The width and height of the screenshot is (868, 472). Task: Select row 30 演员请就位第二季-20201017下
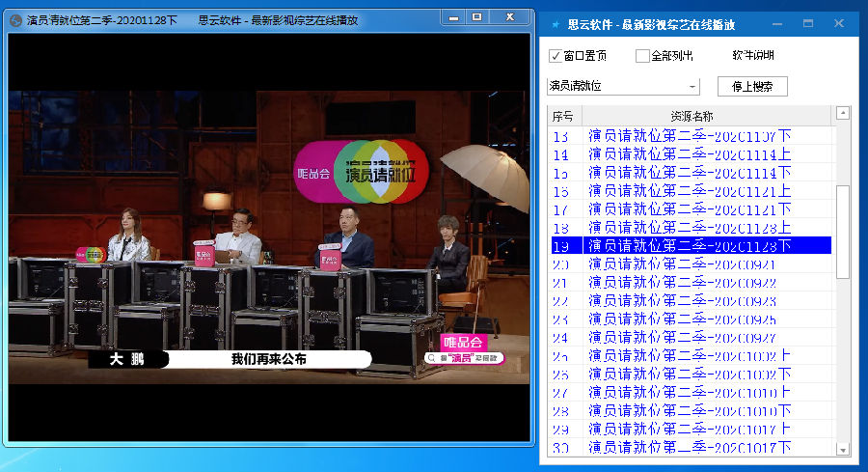point(691,447)
